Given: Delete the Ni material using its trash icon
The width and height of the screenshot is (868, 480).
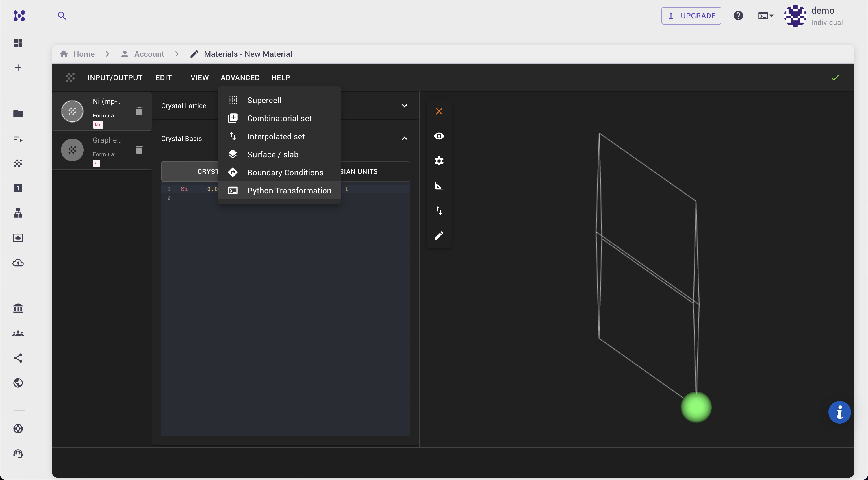Looking at the screenshot, I should tap(139, 111).
